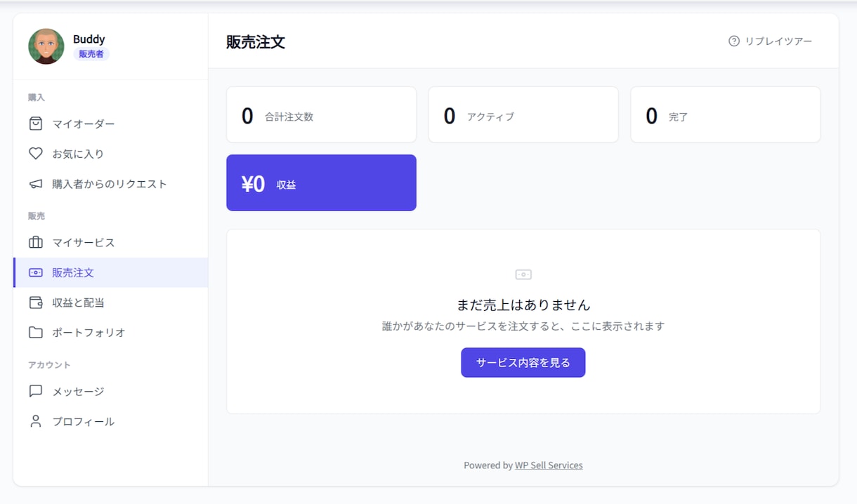This screenshot has width=857, height=504.
Task: Click the megaphone icon beside 購入者からのリクエスト
Action: (35, 184)
